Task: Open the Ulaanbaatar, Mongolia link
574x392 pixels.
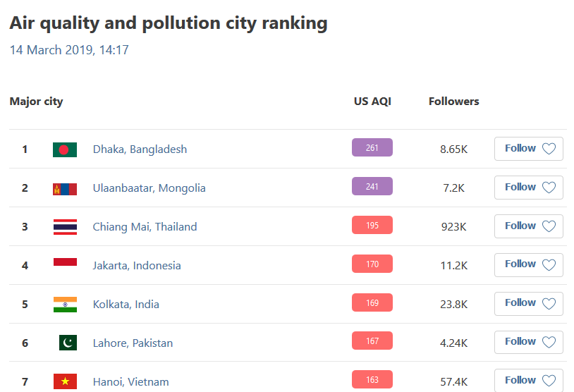Action: click(149, 188)
